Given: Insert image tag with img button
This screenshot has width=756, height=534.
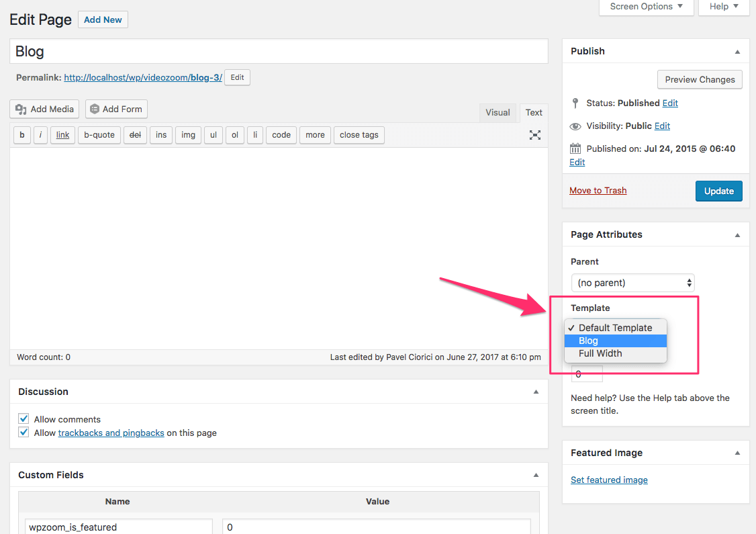Looking at the screenshot, I should point(188,135).
